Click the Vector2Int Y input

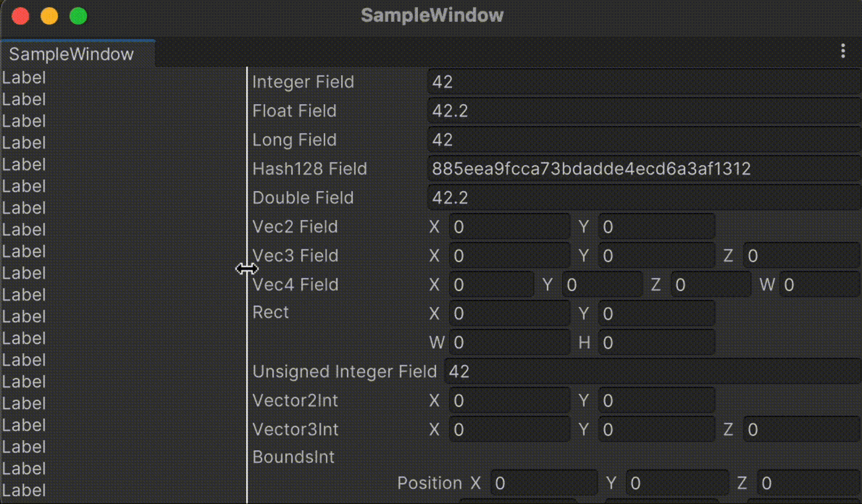click(x=656, y=401)
